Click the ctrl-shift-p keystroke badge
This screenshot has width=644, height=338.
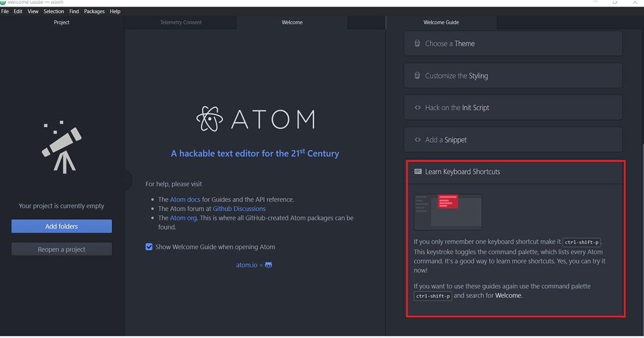click(x=582, y=242)
